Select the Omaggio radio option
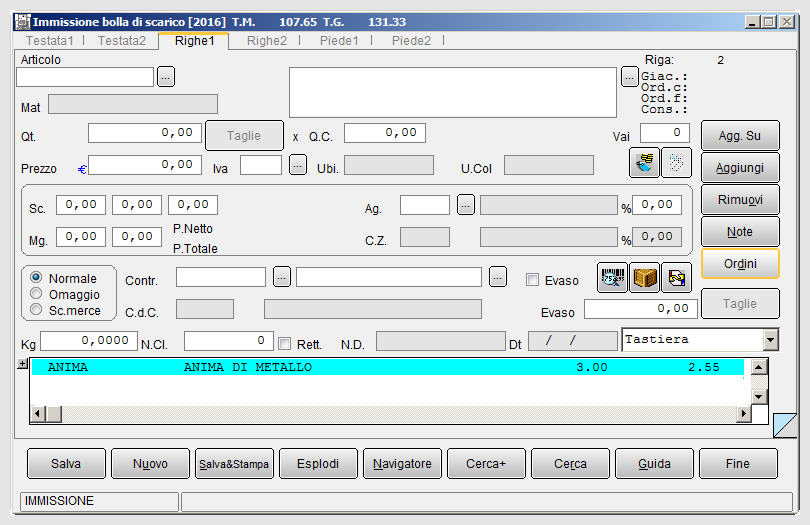 point(36,294)
